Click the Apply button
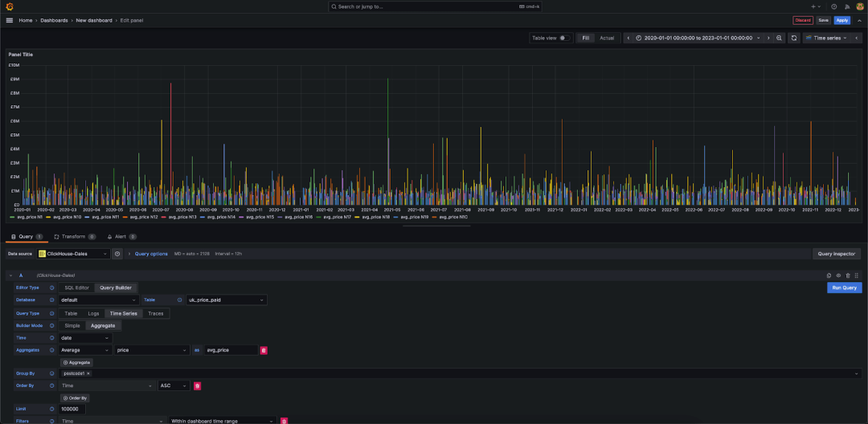The width and height of the screenshot is (868, 424). [x=841, y=20]
